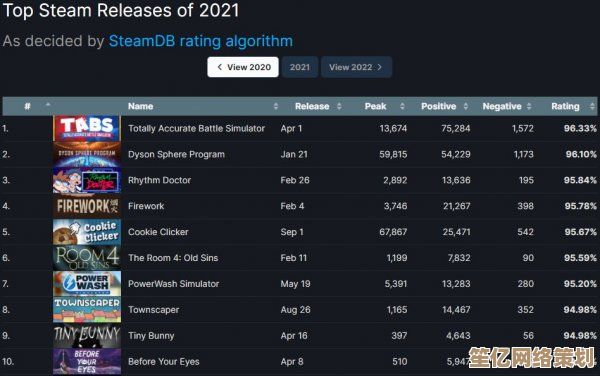Open Dyson Sphere Program thumbnail image

point(87,154)
